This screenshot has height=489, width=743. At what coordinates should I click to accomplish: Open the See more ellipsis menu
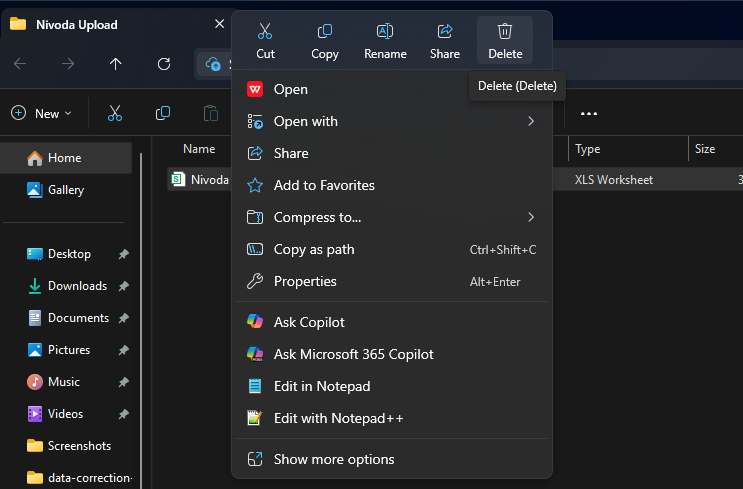589,113
